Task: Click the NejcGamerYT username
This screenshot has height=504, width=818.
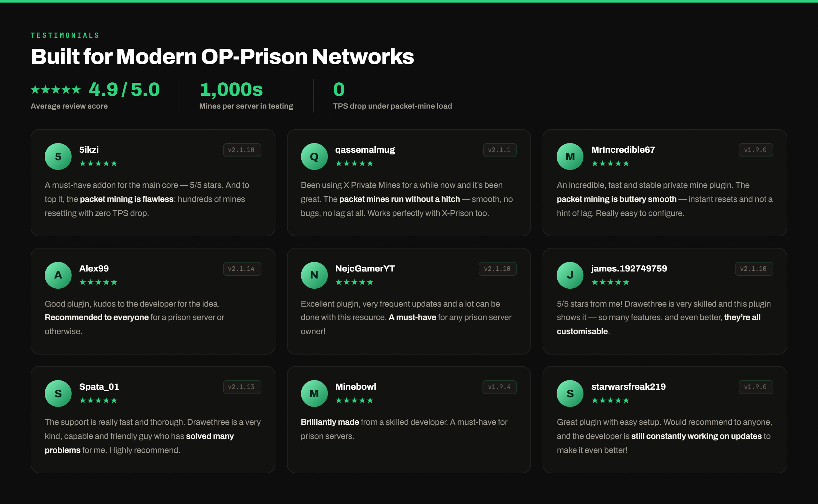Action: coord(365,268)
